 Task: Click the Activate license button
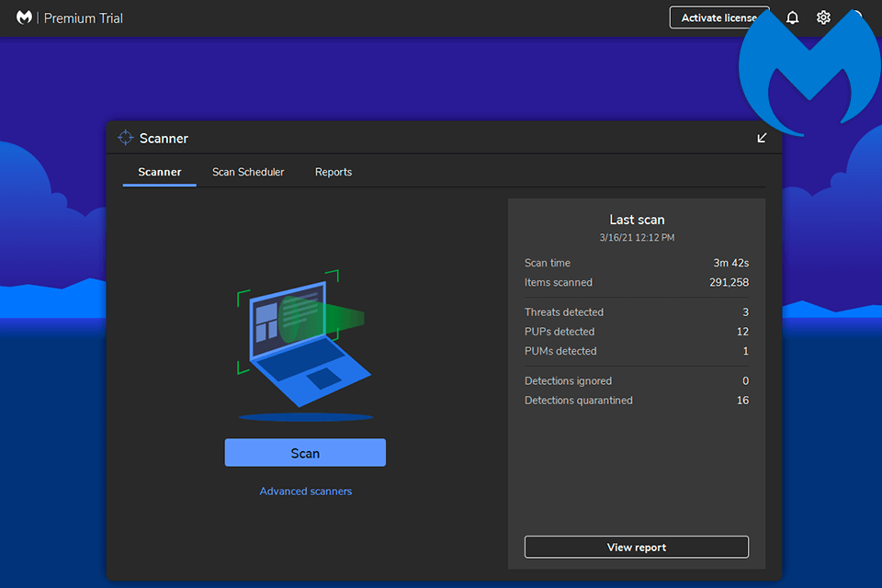pyautogui.click(x=717, y=18)
